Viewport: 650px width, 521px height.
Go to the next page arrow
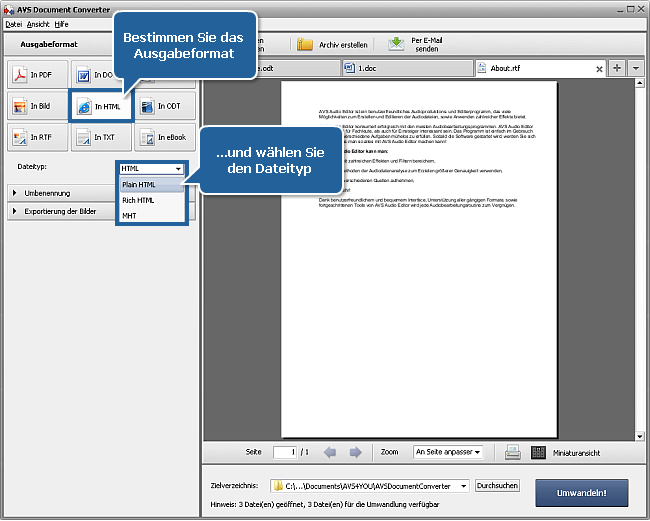pos(355,452)
